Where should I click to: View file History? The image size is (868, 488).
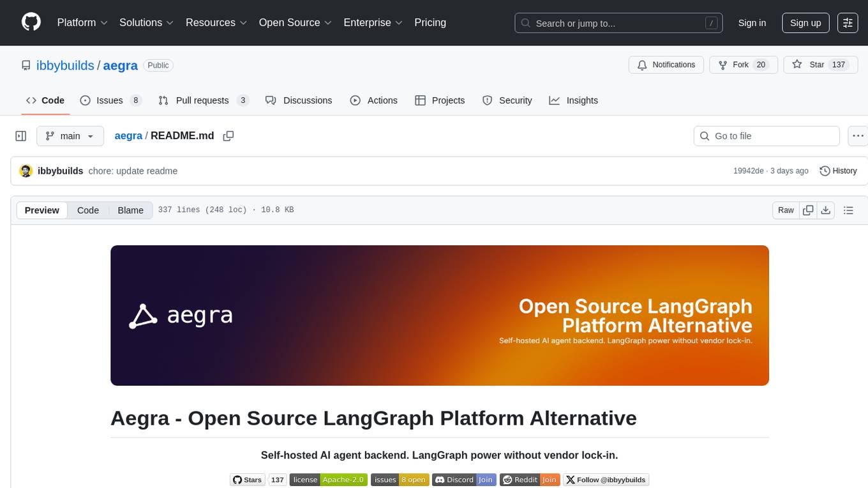838,171
